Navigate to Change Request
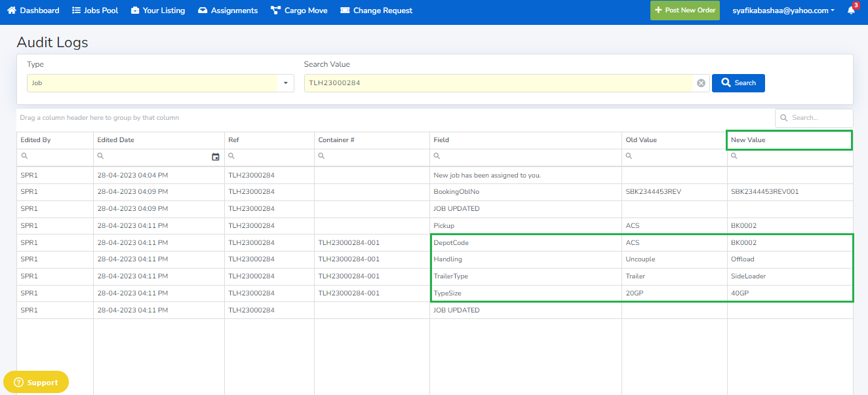The height and width of the screenshot is (395, 868). tap(376, 10)
